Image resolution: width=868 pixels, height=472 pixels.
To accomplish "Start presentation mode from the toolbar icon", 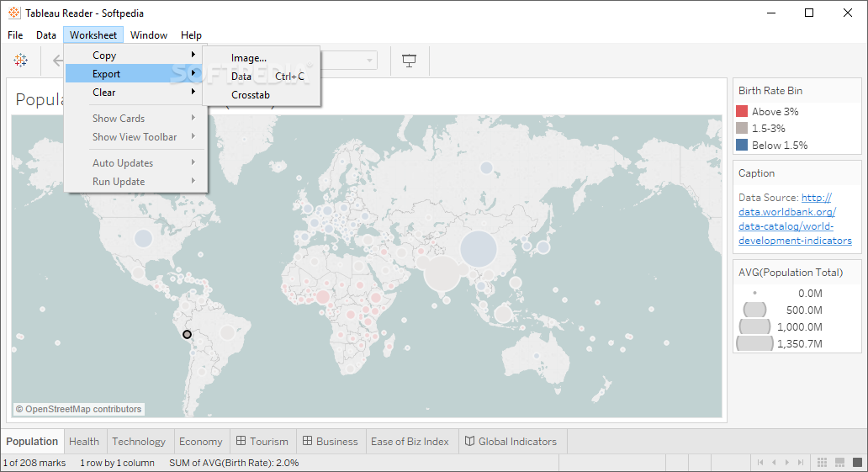I will pos(409,61).
